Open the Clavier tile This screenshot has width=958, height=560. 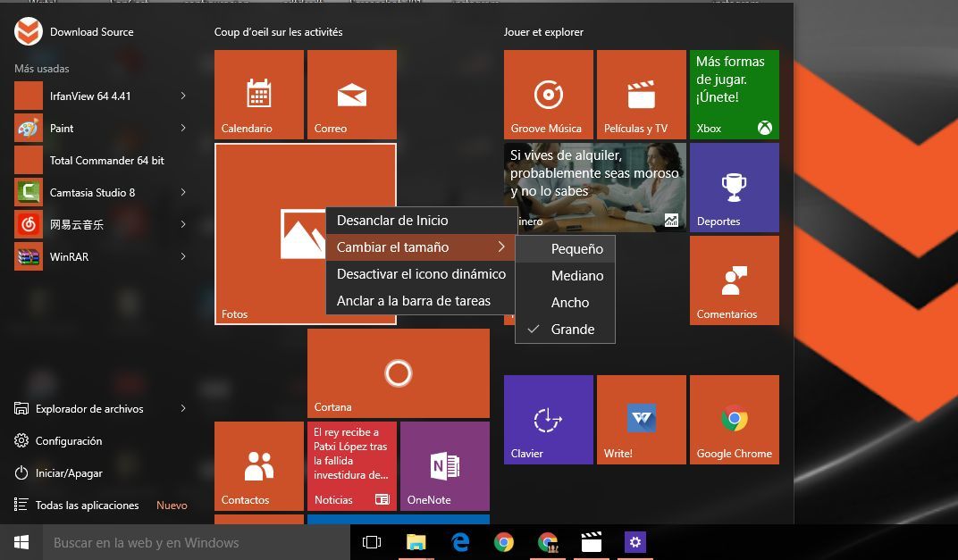pos(549,420)
